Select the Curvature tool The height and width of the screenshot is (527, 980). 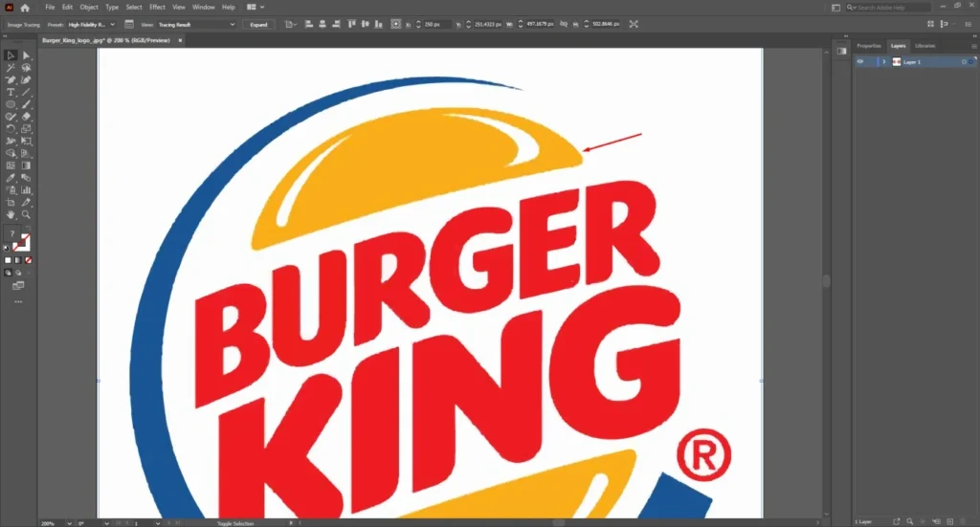click(26, 80)
